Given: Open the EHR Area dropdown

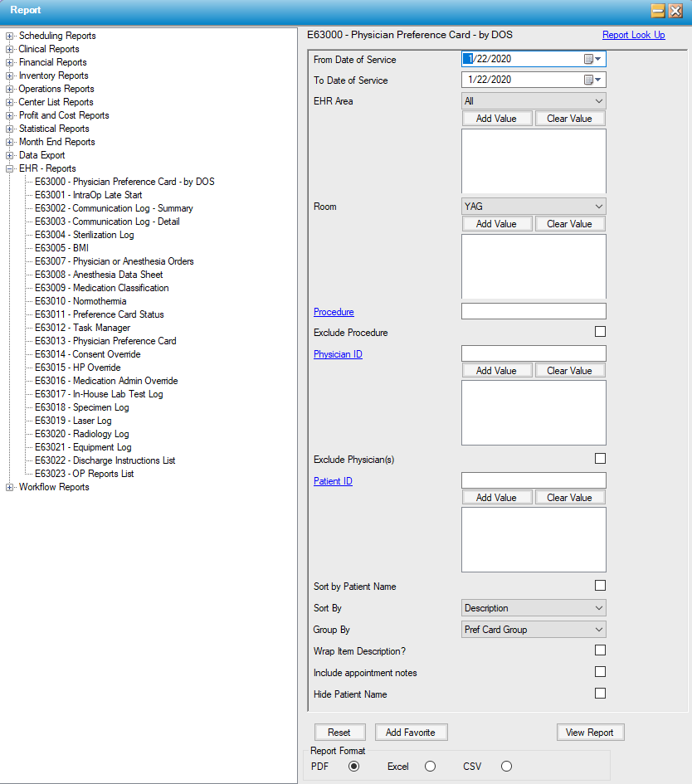Looking at the screenshot, I should [533, 100].
